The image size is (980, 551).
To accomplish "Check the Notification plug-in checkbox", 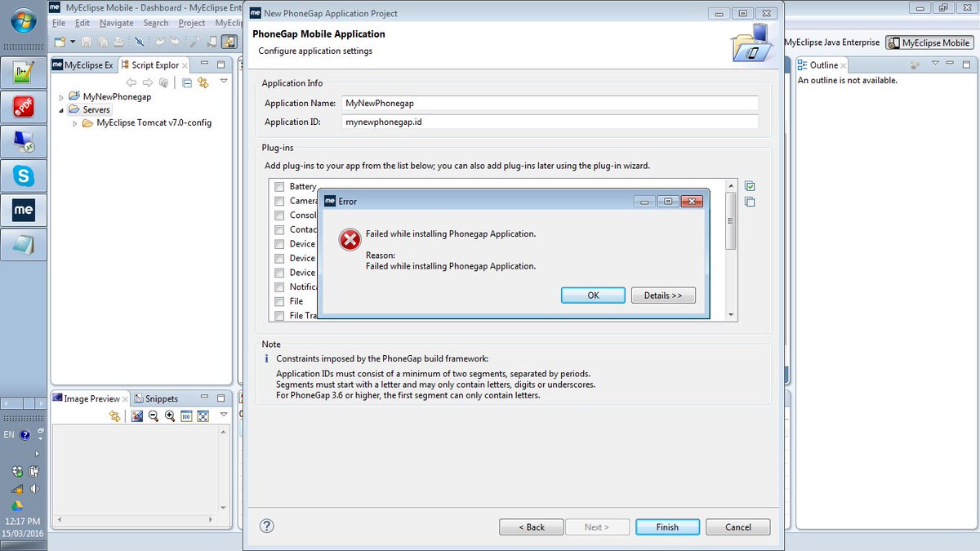I will pos(279,287).
